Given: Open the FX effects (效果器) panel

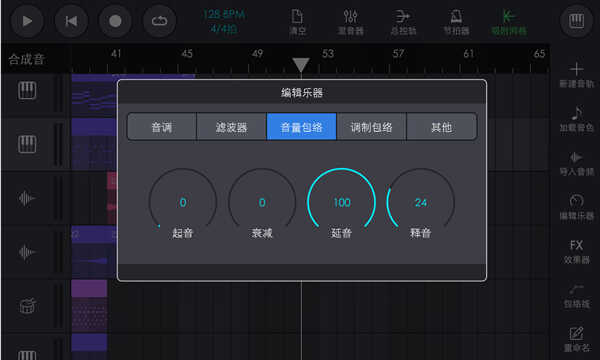Looking at the screenshot, I should pyautogui.click(x=576, y=251).
